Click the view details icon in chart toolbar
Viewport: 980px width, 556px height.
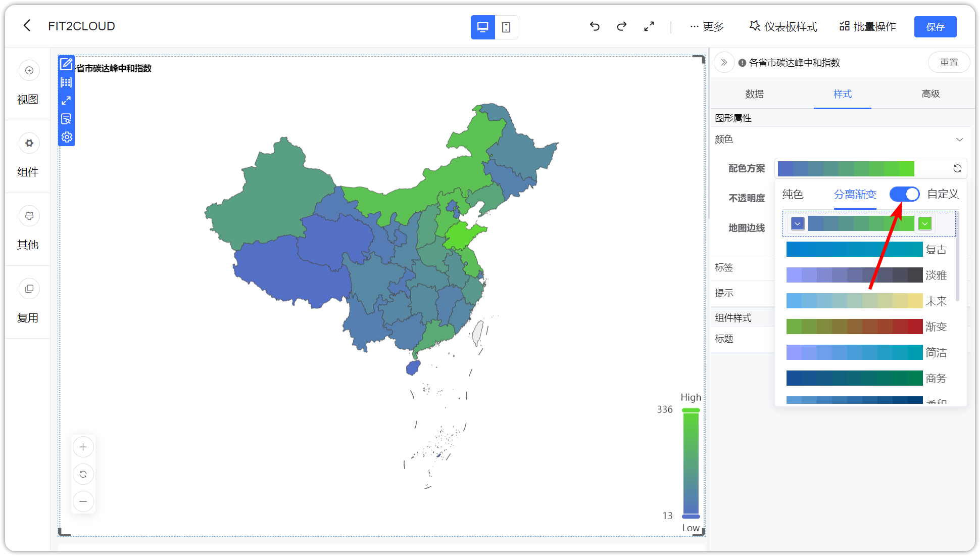tap(66, 119)
